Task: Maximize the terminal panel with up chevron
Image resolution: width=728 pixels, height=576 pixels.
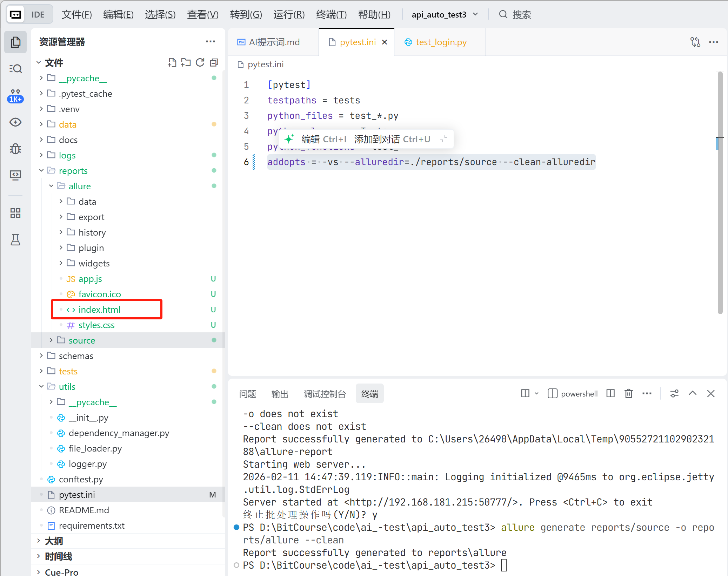Action: (693, 393)
